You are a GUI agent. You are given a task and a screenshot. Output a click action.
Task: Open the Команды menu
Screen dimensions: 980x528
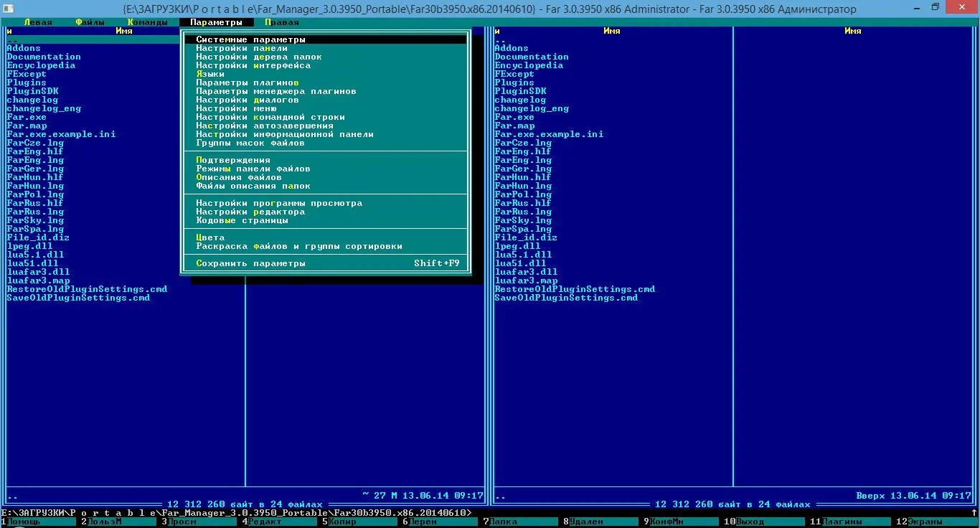[x=147, y=22]
